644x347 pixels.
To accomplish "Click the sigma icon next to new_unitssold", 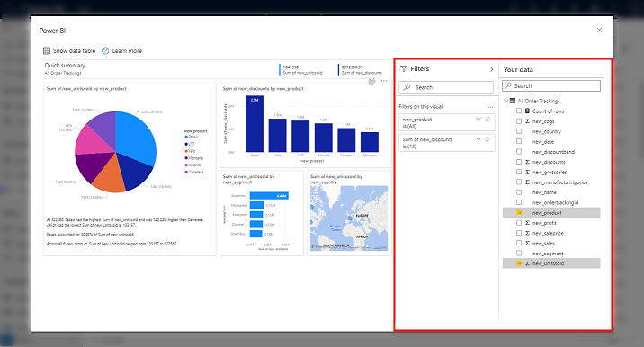I will tap(527, 263).
